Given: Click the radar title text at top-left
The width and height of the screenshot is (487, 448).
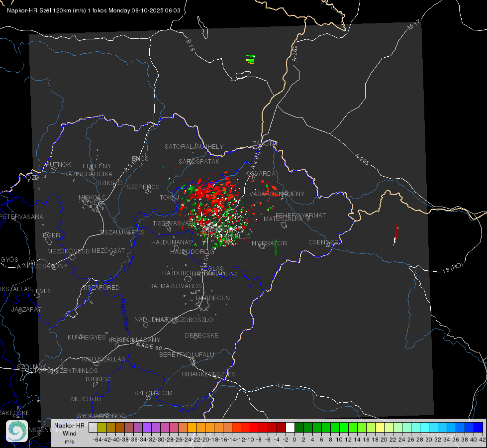Looking at the screenshot, I should (x=94, y=10).
